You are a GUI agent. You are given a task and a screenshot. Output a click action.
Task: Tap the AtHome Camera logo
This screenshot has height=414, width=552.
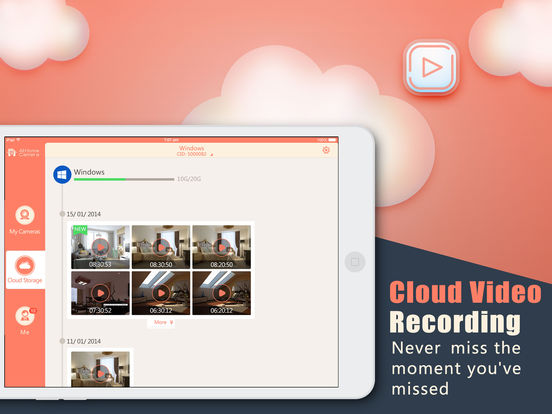click(x=24, y=152)
